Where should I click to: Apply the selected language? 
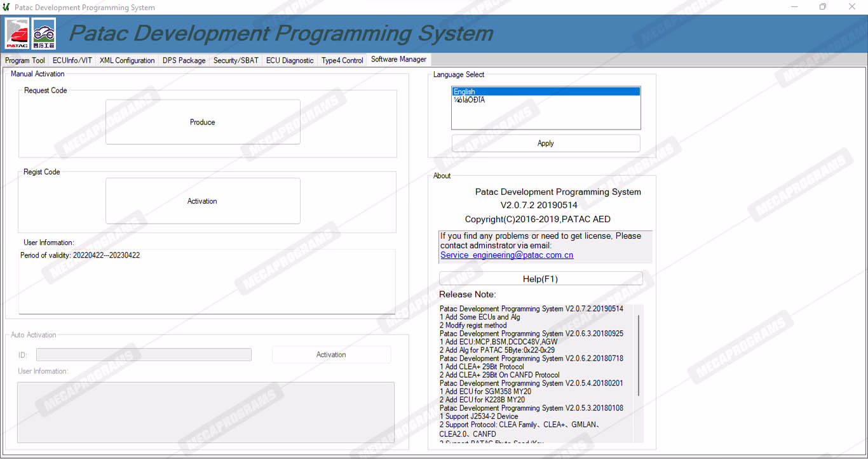point(546,143)
